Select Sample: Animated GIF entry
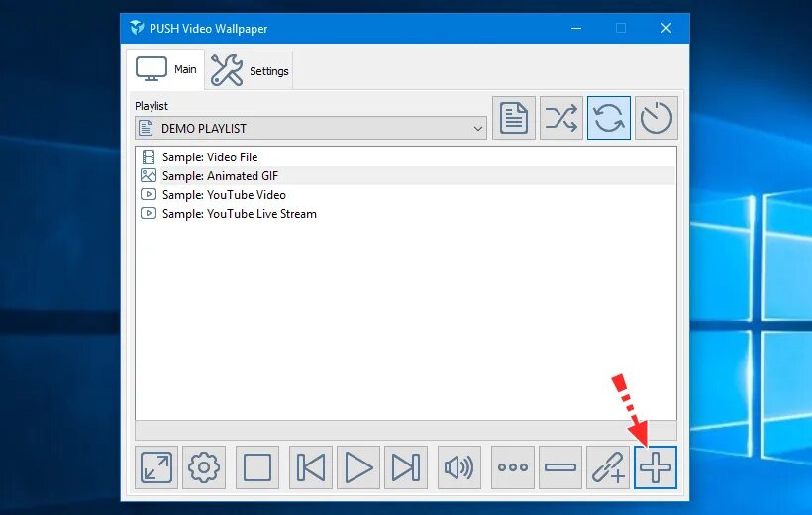 (405, 175)
